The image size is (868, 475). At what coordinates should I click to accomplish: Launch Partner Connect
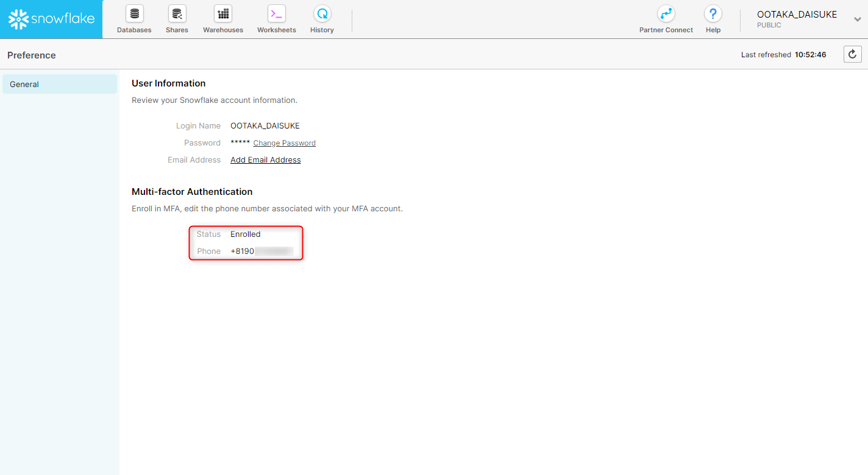[666, 18]
